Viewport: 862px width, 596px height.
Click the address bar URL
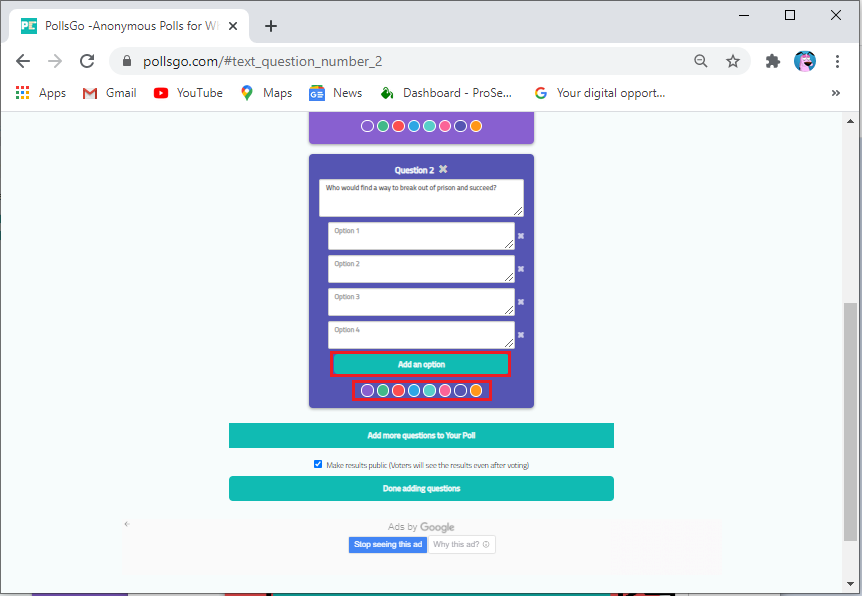tap(263, 61)
